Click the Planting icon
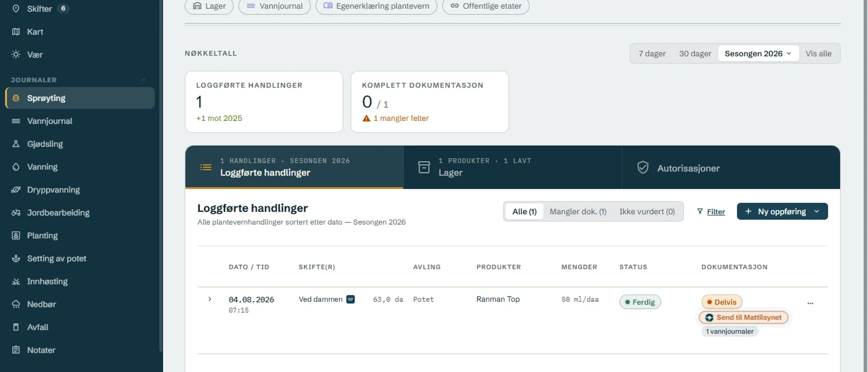This screenshot has width=868, height=372. (x=16, y=236)
